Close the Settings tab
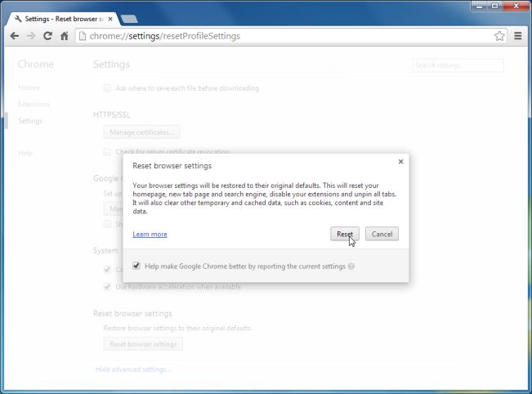The width and height of the screenshot is (532, 394). coord(110,20)
